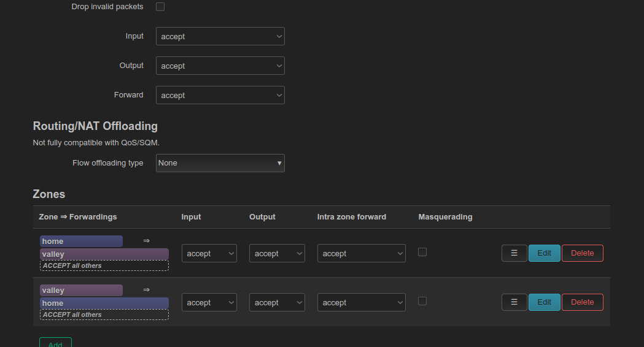The width and height of the screenshot is (644, 347).
Task: Change valley zone Input policy dropdown
Action: [209, 302]
